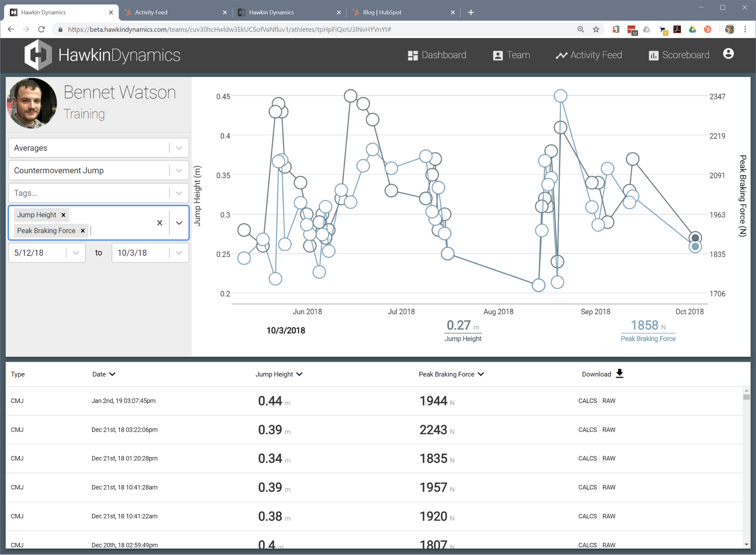This screenshot has height=555, width=756.
Task: Toggle sort on Jump Height column
Action: pos(279,374)
